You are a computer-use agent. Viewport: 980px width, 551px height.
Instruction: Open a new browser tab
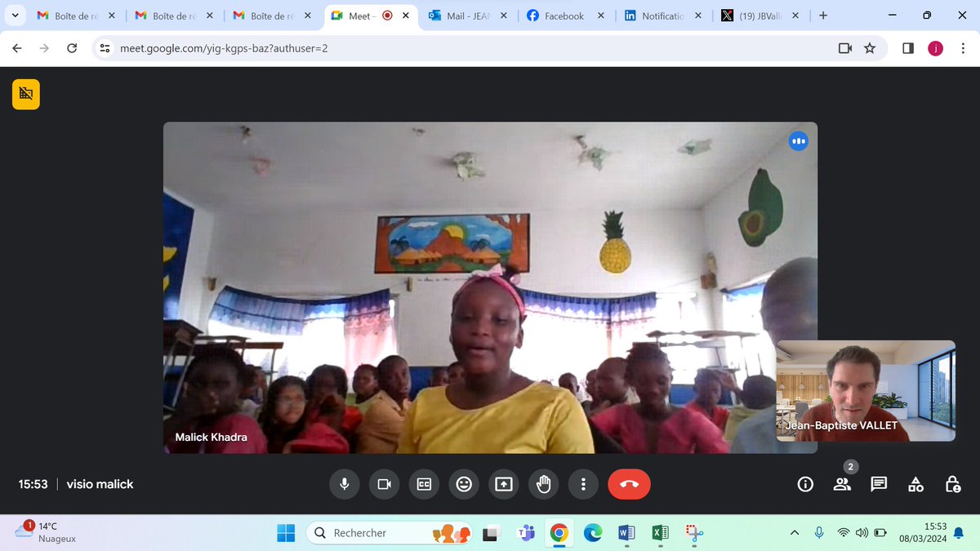tap(822, 16)
